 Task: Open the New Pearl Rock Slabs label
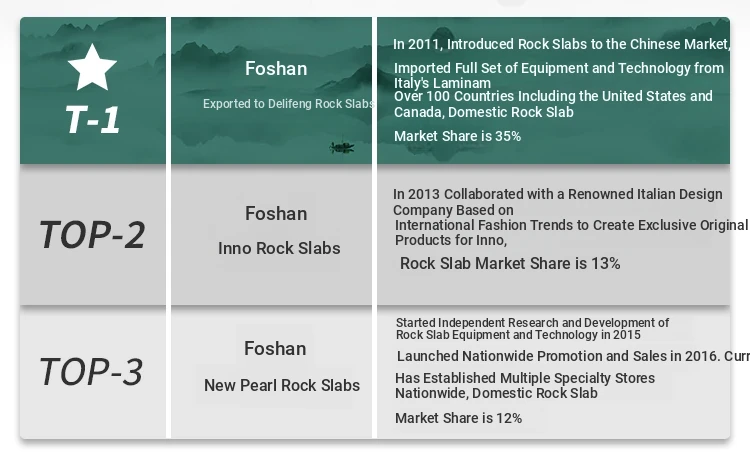pos(282,385)
